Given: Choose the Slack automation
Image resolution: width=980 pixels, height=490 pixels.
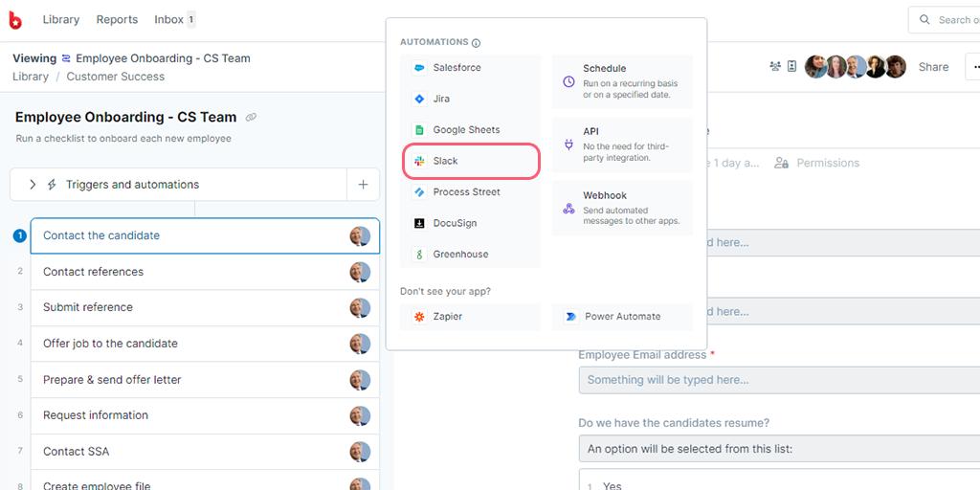Looking at the screenshot, I should pos(470,161).
